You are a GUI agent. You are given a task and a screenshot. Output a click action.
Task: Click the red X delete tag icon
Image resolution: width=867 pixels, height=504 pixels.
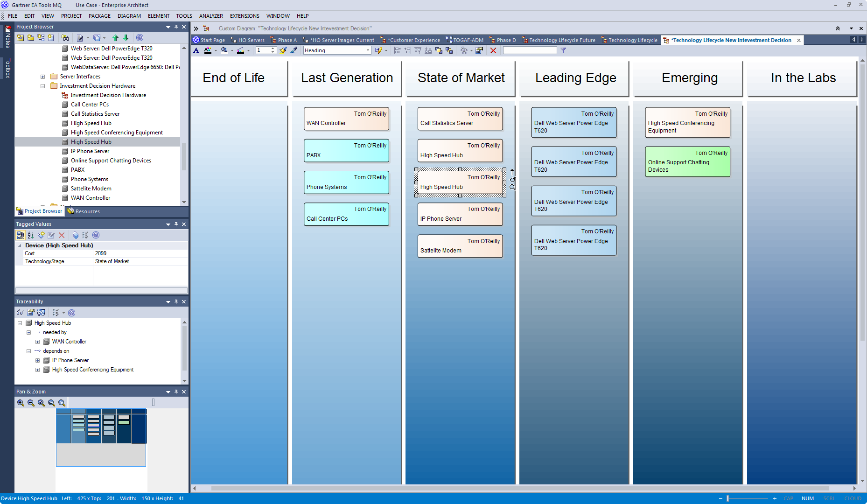click(62, 235)
